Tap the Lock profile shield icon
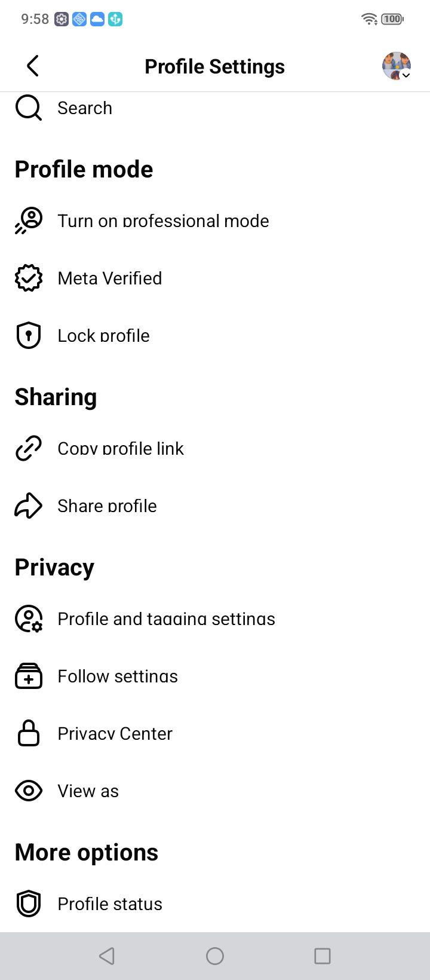430x980 pixels. click(28, 335)
